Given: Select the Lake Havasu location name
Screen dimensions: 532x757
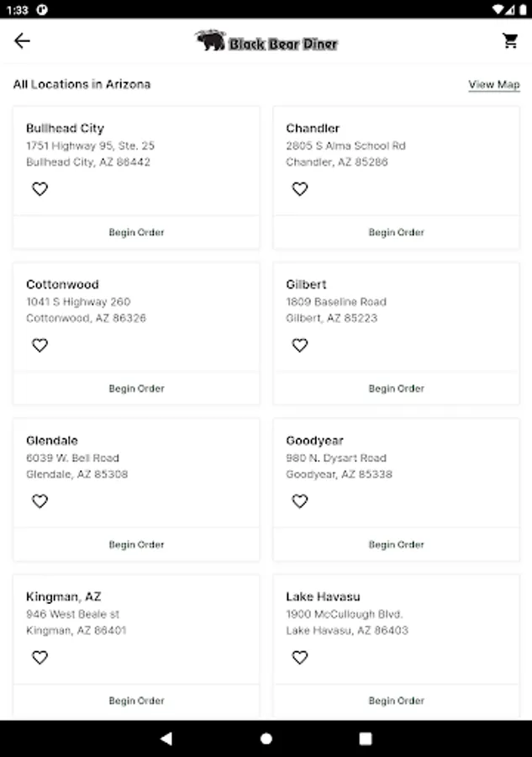Looking at the screenshot, I should click(x=323, y=597).
